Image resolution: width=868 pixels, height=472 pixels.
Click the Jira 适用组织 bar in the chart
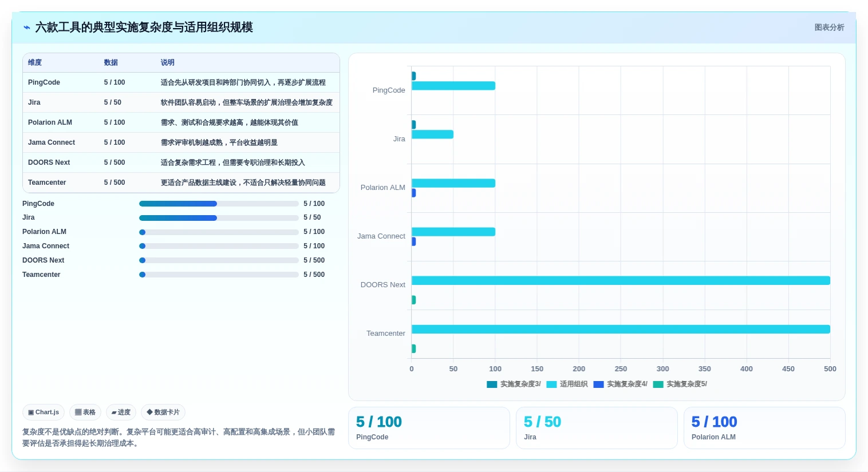coord(432,134)
